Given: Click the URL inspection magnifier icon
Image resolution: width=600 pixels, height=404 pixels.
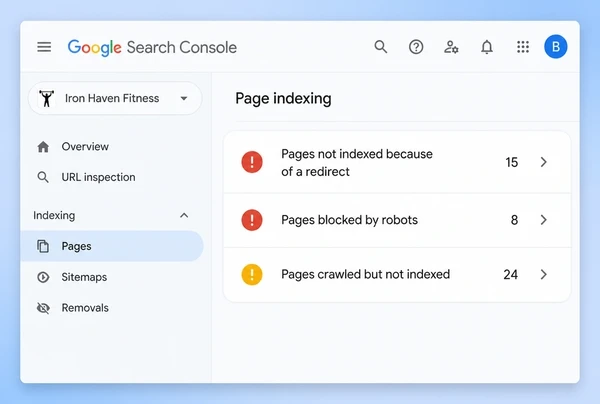Looking at the screenshot, I should [x=43, y=177].
